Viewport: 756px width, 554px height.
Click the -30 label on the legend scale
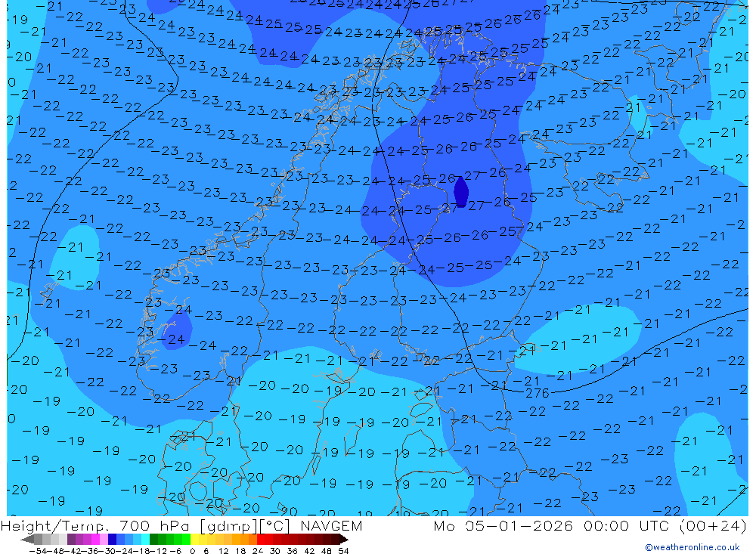(x=108, y=551)
